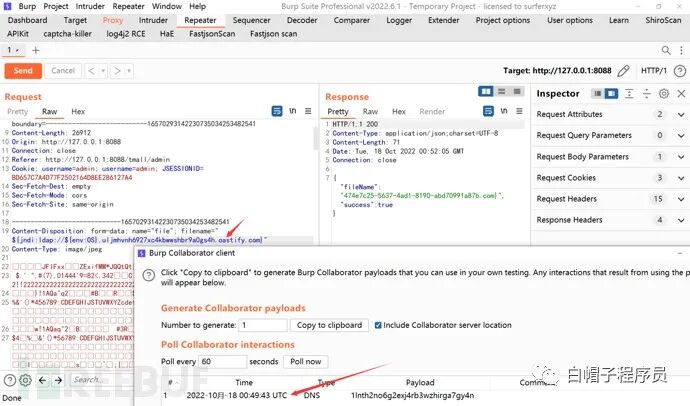690x406 pixels.
Task: Select Request Pretty view tab
Action: [18, 112]
